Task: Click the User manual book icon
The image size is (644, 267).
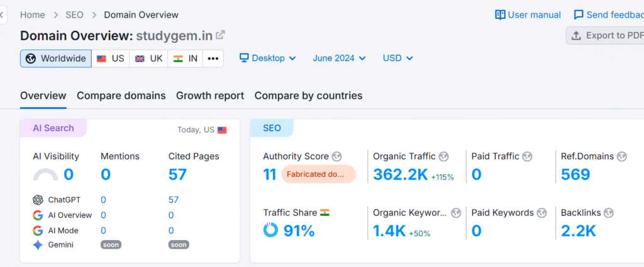Action: pos(500,15)
